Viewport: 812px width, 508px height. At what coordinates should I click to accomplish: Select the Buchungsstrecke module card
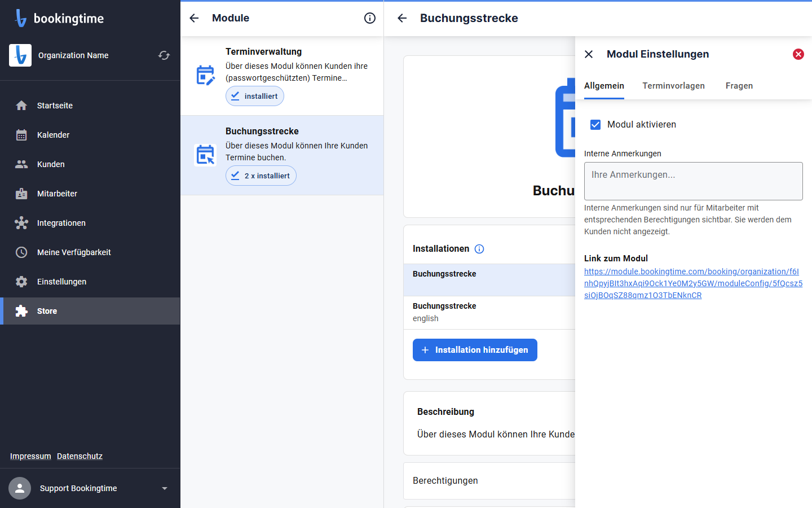pyautogui.click(x=282, y=155)
